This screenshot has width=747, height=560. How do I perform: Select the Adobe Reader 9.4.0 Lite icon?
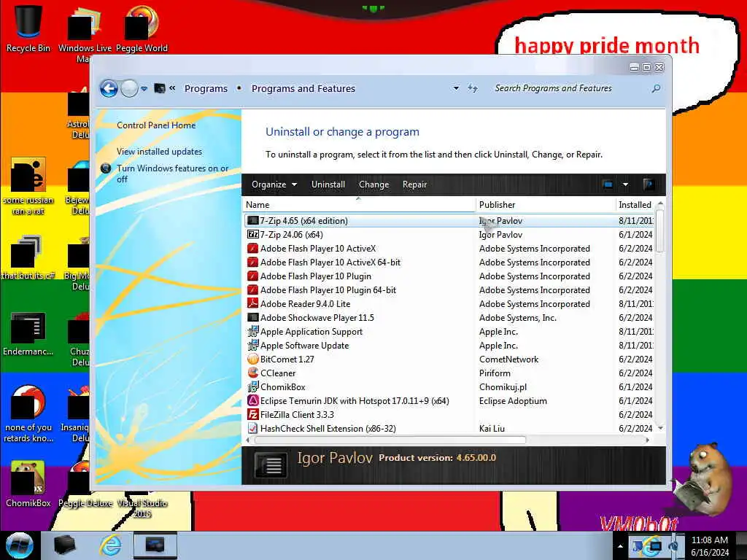point(253,303)
